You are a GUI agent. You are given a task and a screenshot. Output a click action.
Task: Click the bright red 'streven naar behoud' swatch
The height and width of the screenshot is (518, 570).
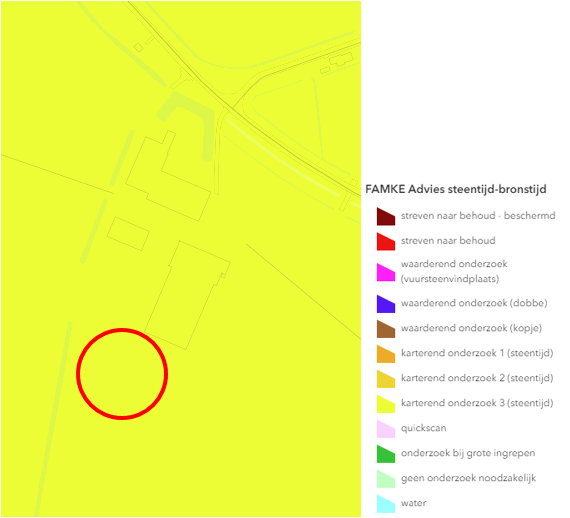pos(386,242)
